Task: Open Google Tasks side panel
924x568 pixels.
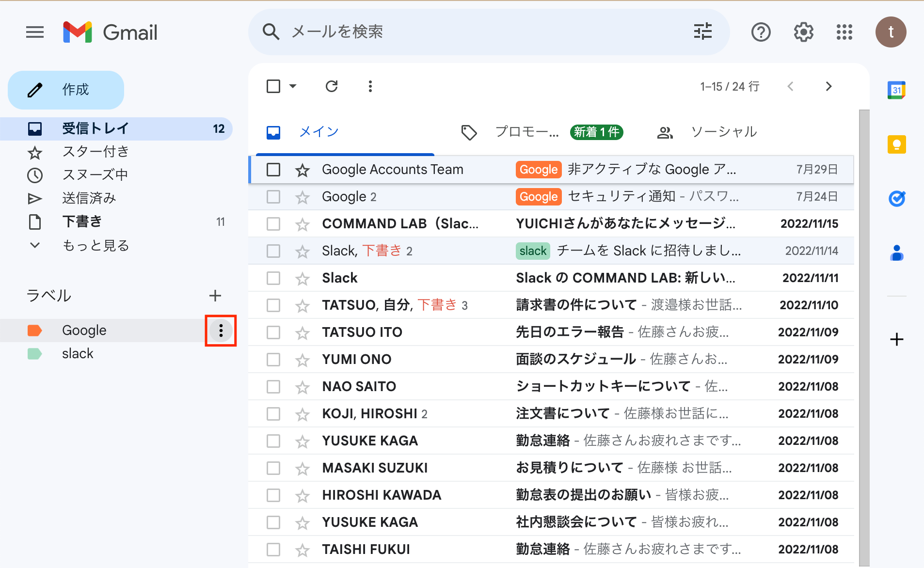Action: tap(897, 199)
